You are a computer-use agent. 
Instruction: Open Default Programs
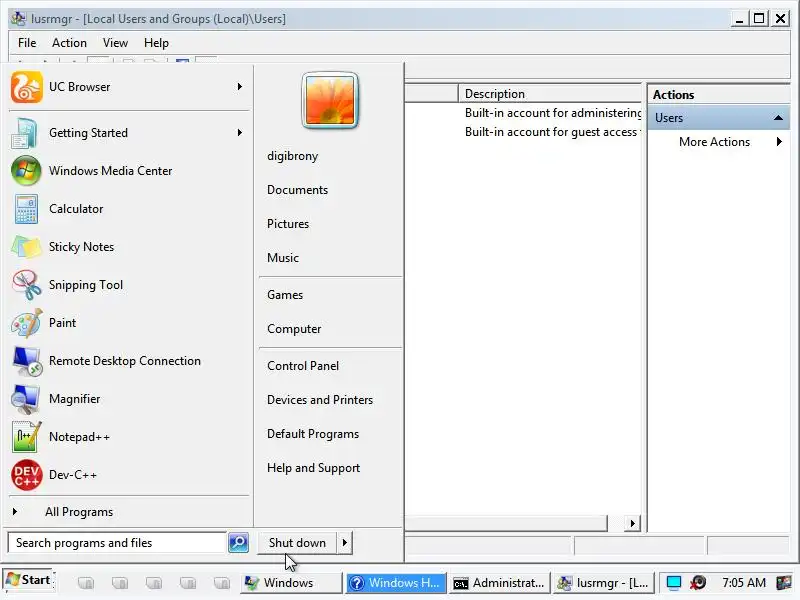point(313,434)
